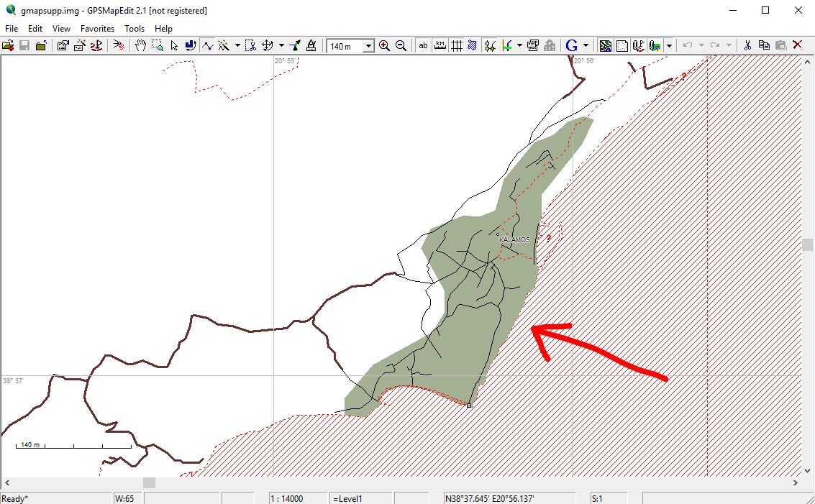Image resolution: width=815 pixels, height=504 pixels.
Task: Open the Tools menu
Action: [135, 29]
